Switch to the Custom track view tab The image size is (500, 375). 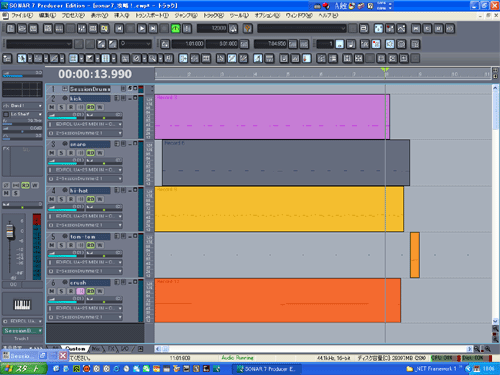(75, 349)
